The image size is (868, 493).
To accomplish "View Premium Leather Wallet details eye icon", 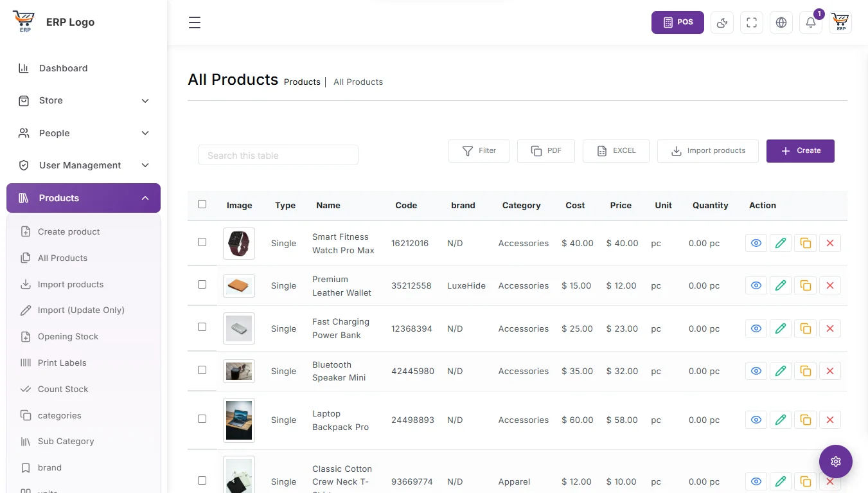I will click(756, 285).
